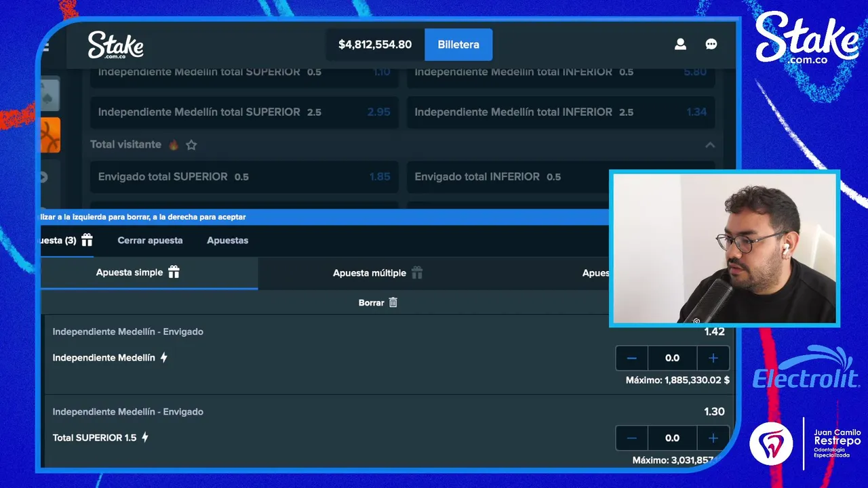Click trash icon next to Borrar
Viewport: 868px width, 488px height.
tap(393, 302)
